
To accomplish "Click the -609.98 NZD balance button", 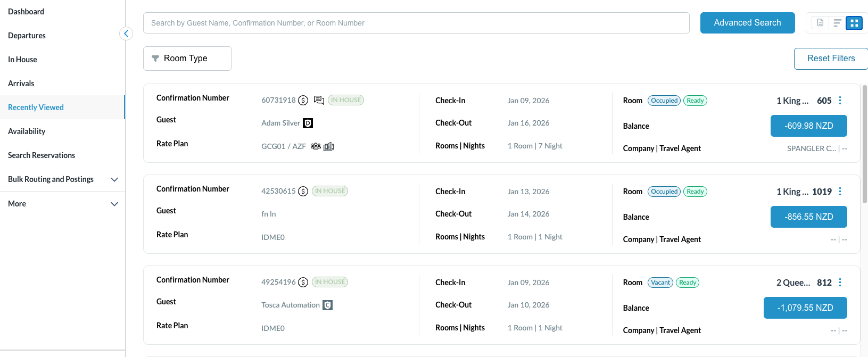I will pos(808,126).
